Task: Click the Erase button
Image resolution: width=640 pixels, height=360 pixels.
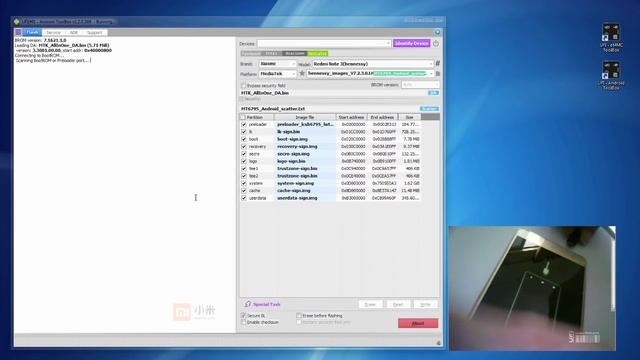Action: (x=370, y=304)
